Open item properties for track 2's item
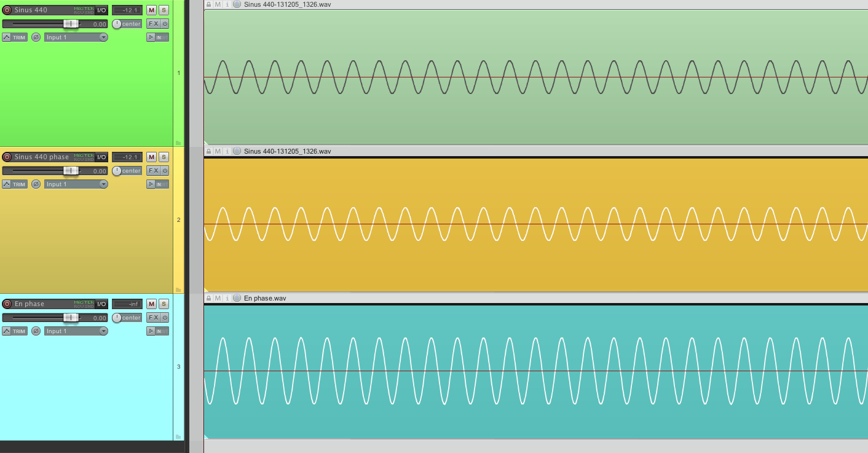The image size is (868, 453). click(x=227, y=151)
